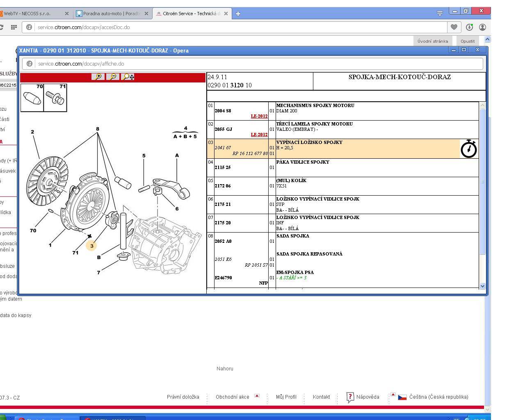The width and height of the screenshot is (525, 420).
Task: Zoom in on the clutch diagram
Action: [98, 77]
